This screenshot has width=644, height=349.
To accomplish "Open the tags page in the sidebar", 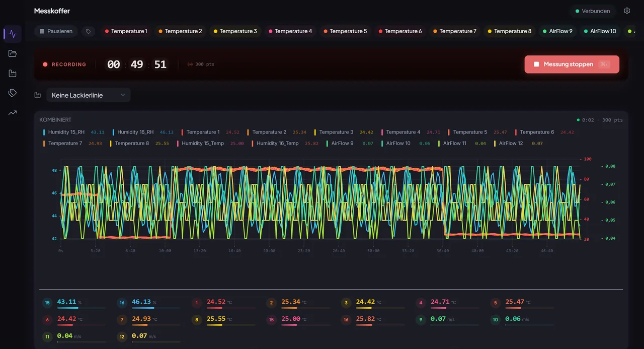I will (x=13, y=93).
